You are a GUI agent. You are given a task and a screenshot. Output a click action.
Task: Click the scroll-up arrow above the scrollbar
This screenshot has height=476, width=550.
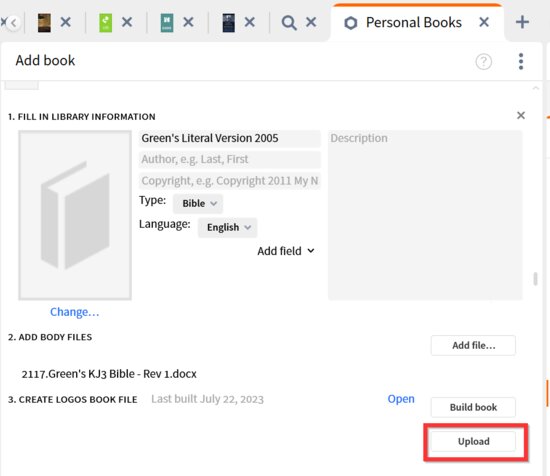pos(536,88)
